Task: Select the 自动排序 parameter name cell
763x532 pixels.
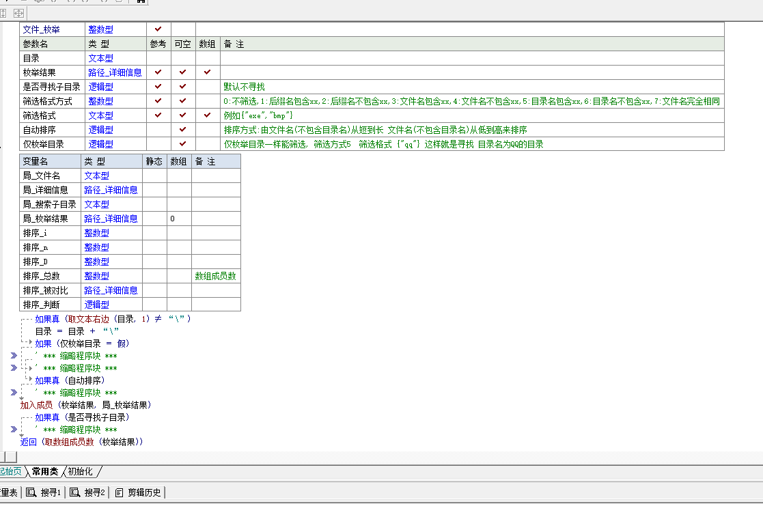Action: (52, 130)
